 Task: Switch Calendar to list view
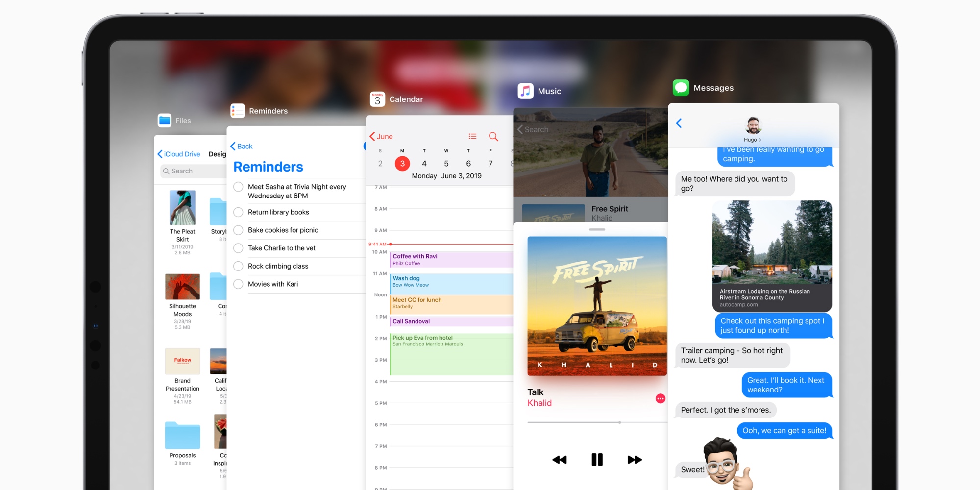coord(472,136)
